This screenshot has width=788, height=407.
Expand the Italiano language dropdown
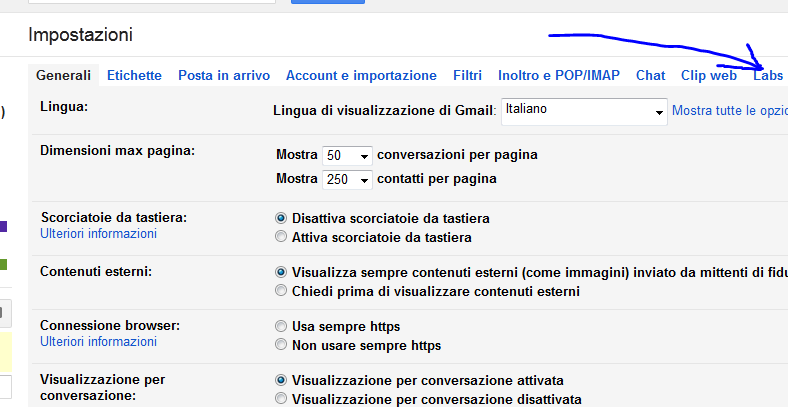pos(583,111)
